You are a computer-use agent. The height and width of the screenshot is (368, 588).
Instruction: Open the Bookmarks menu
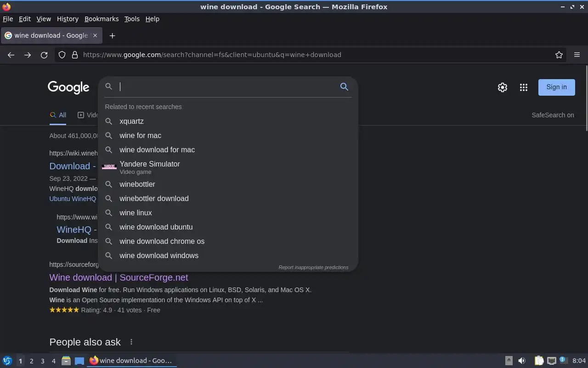tap(102, 19)
